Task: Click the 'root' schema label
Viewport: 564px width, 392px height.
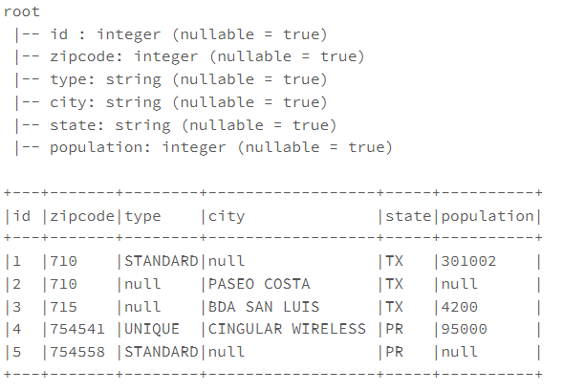Action: pyautogui.click(x=21, y=11)
